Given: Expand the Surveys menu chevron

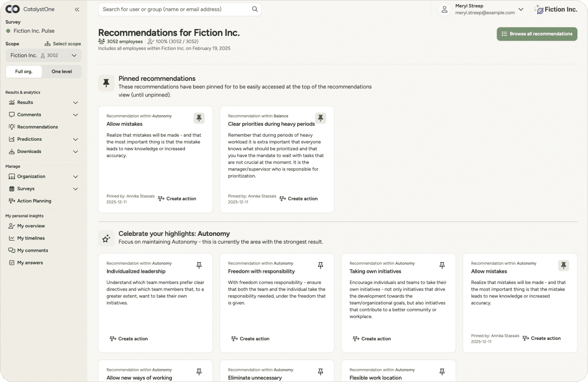Looking at the screenshot, I should pyautogui.click(x=76, y=189).
